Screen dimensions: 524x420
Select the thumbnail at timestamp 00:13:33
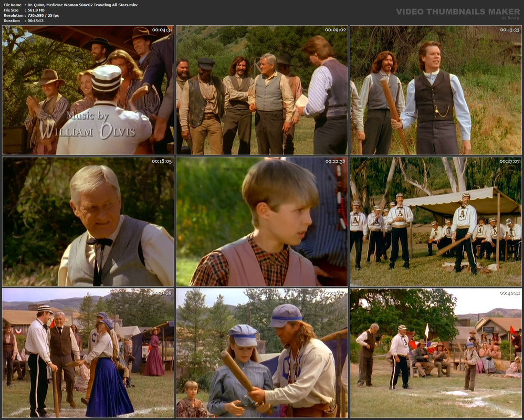pos(436,90)
